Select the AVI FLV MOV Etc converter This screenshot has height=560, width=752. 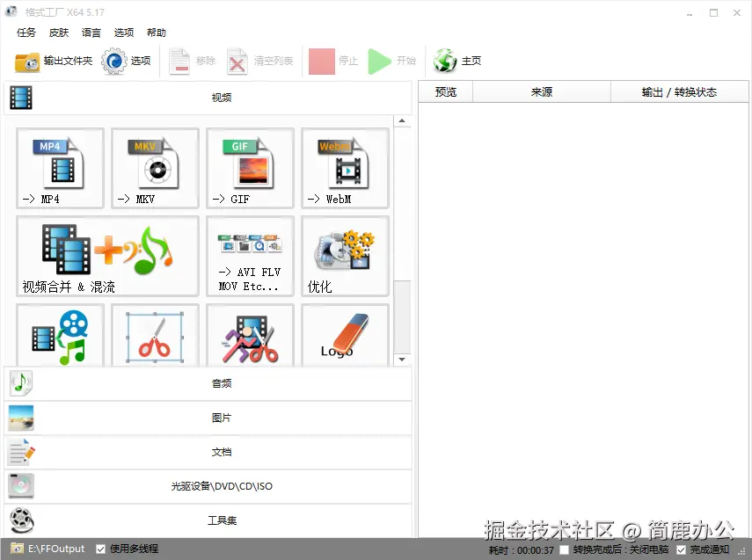point(249,256)
